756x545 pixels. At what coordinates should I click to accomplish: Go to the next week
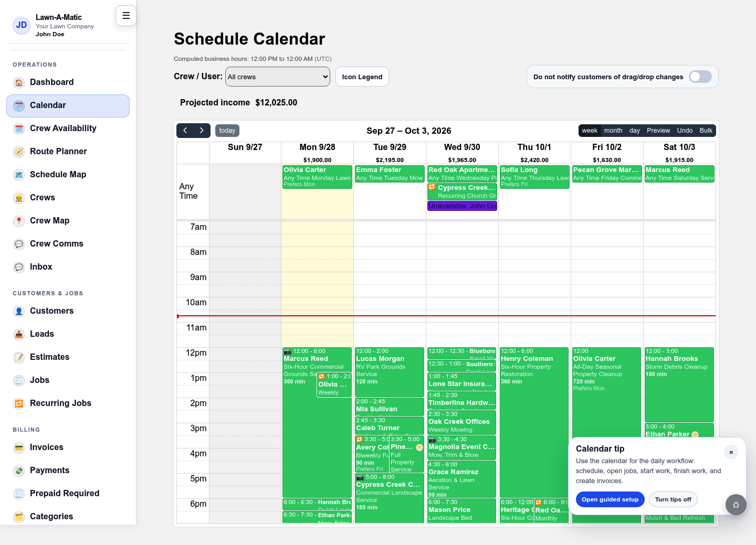pyautogui.click(x=202, y=131)
